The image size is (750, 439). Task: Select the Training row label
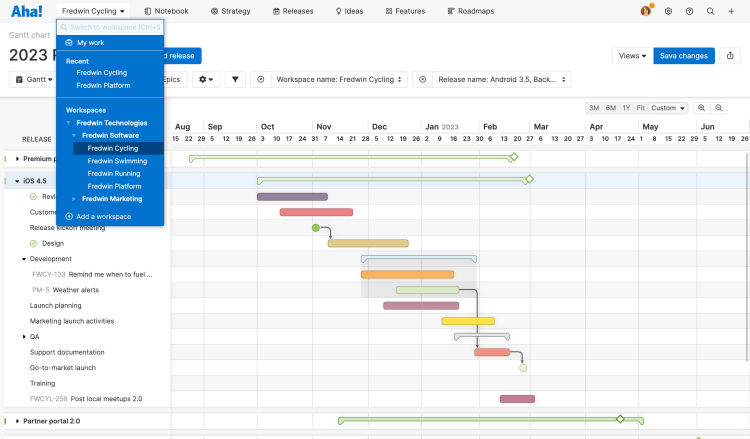pyautogui.click(x=43, y=383)
